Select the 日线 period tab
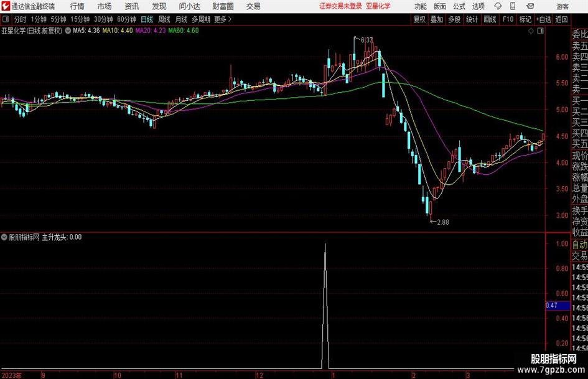 coord(147,19)
